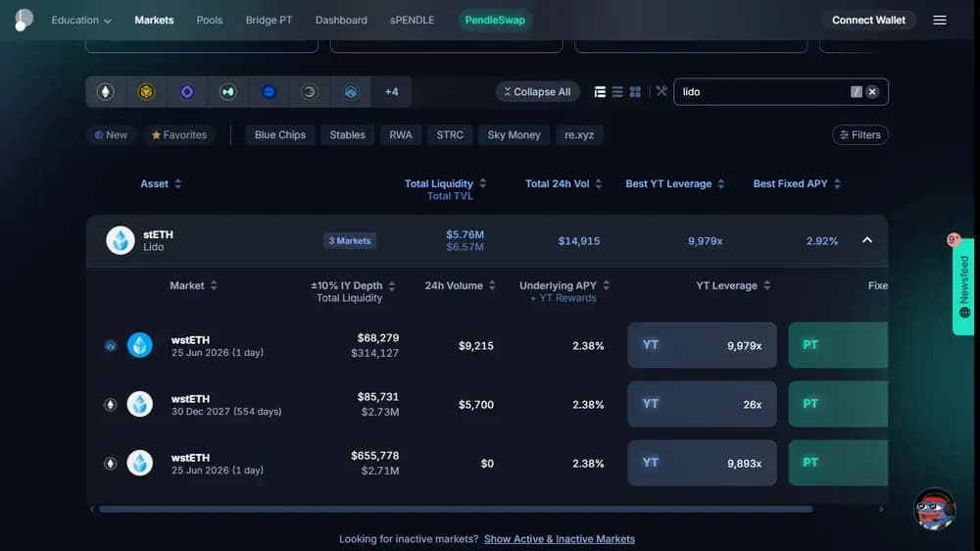Open the Education dropdown menu
980x551 pixels.
point(81,20)
